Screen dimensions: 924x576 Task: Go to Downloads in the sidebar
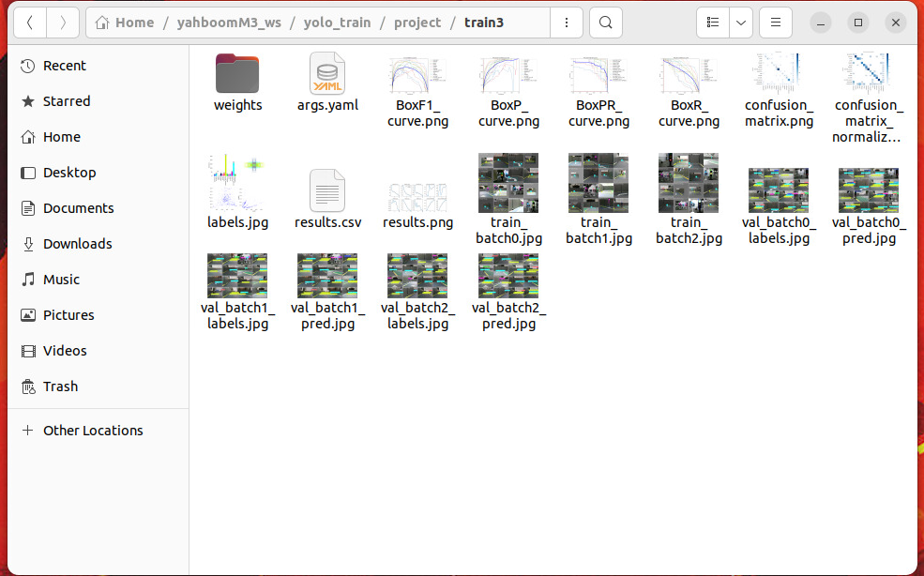(x=77, y=244)
